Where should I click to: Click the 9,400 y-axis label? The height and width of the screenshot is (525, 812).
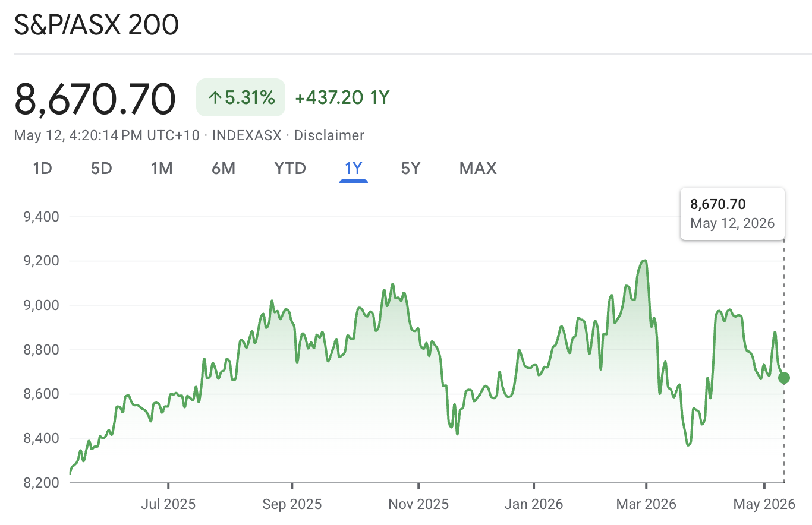tap(41, 217)
